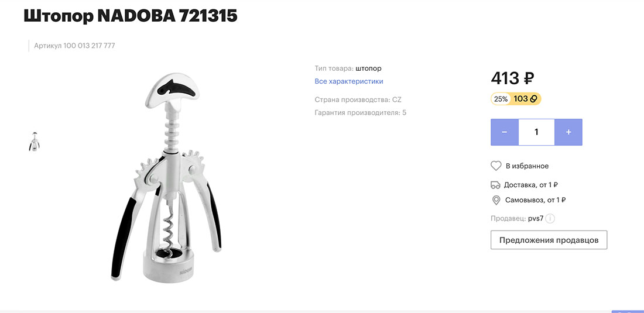
Task: Click the quantity input field showing 1
Action: 537,132
